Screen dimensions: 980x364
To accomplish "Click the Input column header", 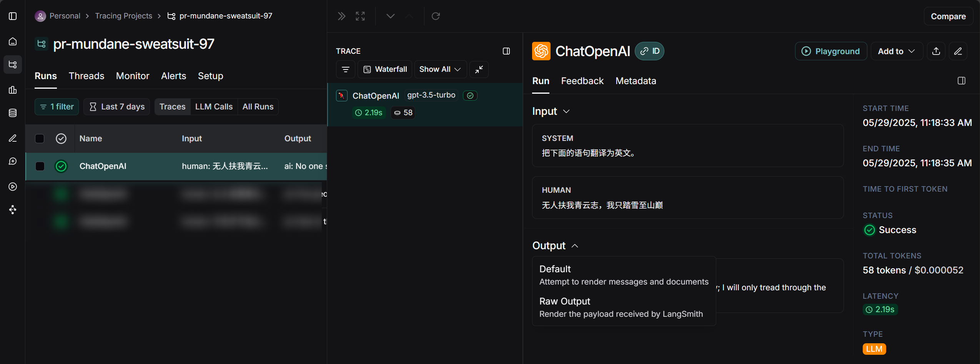I will (192, 139).
